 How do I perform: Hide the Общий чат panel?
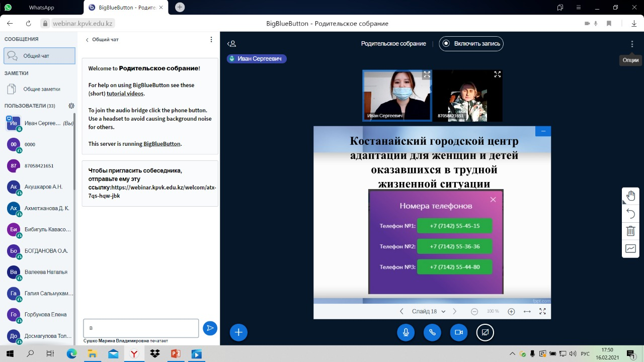(x=102, y=39)
